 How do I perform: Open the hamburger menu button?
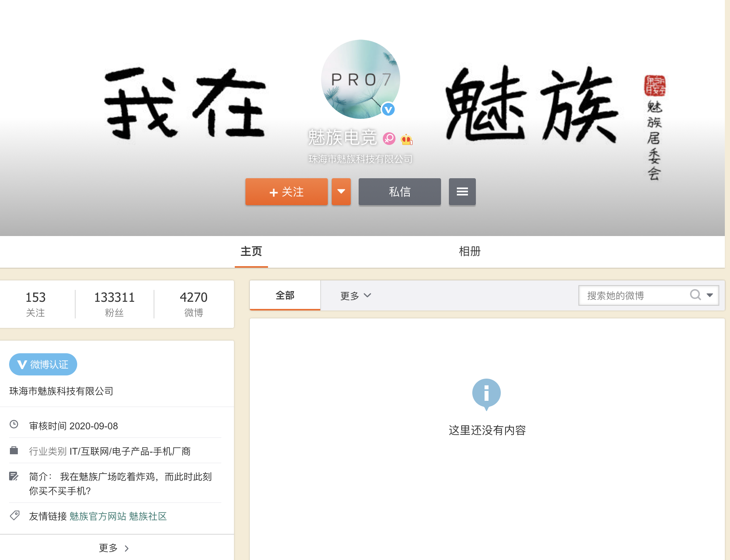462,192
